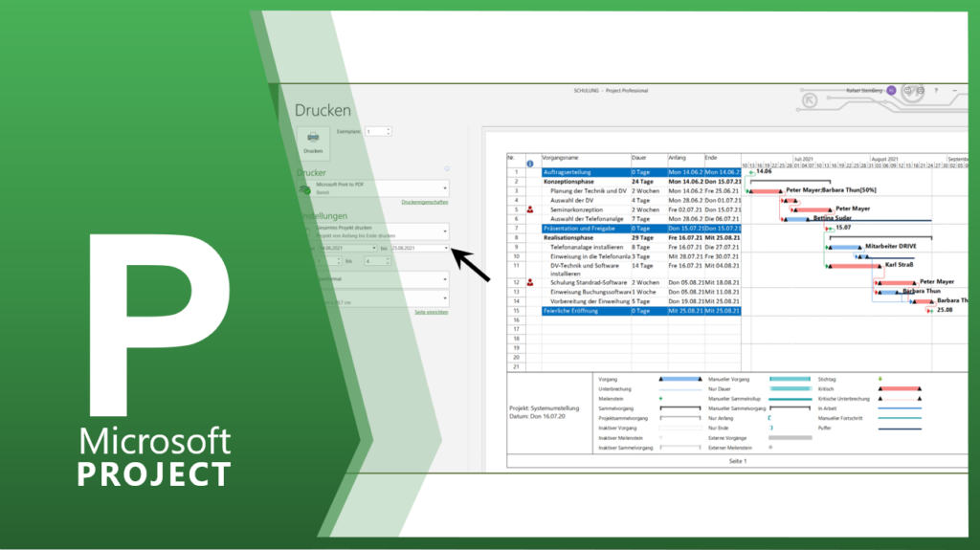980x550 pixels.
Task: Open the Seite einrichten link
Action: [432, 312]
